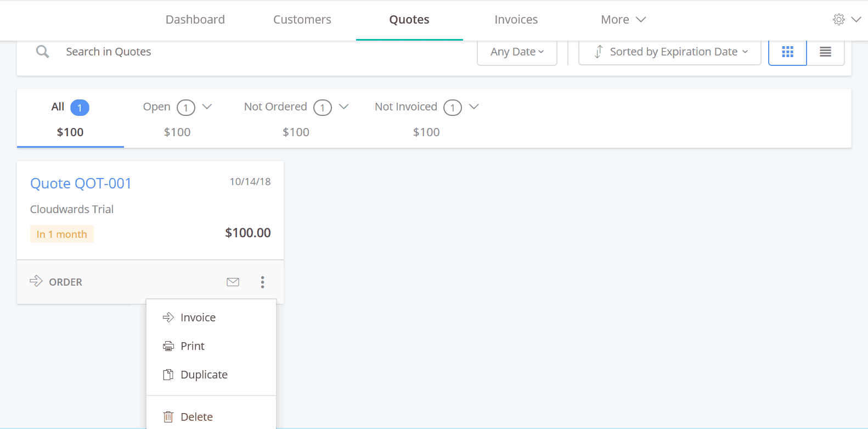The width and height of the screenshot is (868, 429).
Task: Select the All quotes filter tab
Action: pos(70,119)
